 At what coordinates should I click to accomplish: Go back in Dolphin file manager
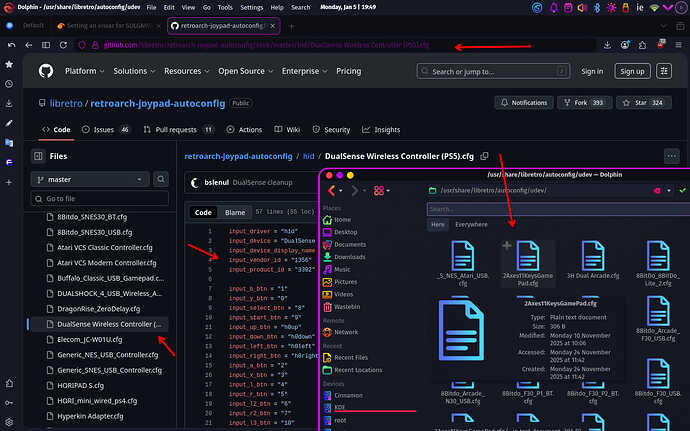point(330,190)
